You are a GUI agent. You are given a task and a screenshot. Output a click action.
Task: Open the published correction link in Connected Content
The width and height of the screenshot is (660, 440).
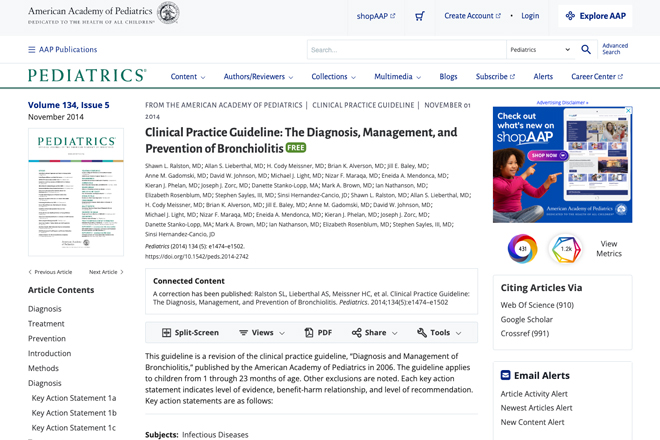tap(311, 298)
